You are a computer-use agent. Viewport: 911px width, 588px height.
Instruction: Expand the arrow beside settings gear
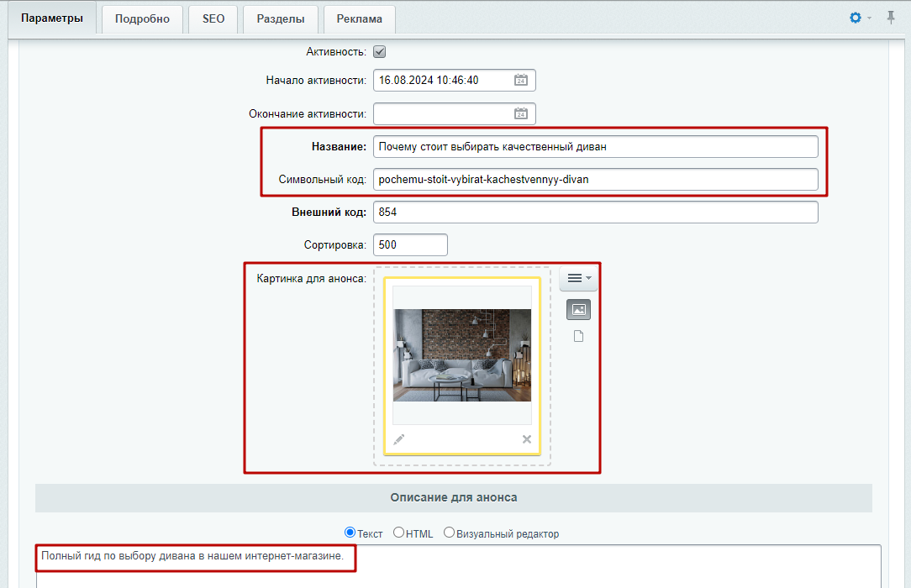[869, 18]
